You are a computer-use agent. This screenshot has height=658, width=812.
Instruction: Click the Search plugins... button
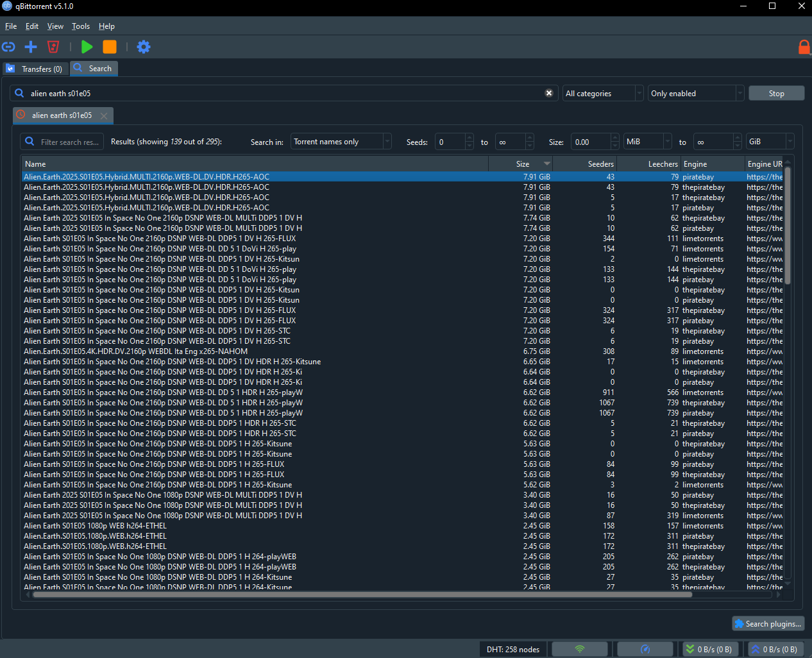768,623
